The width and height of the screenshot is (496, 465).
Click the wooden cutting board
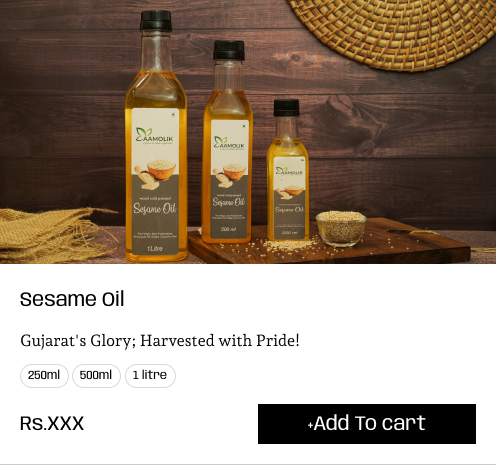pos(328,243)
